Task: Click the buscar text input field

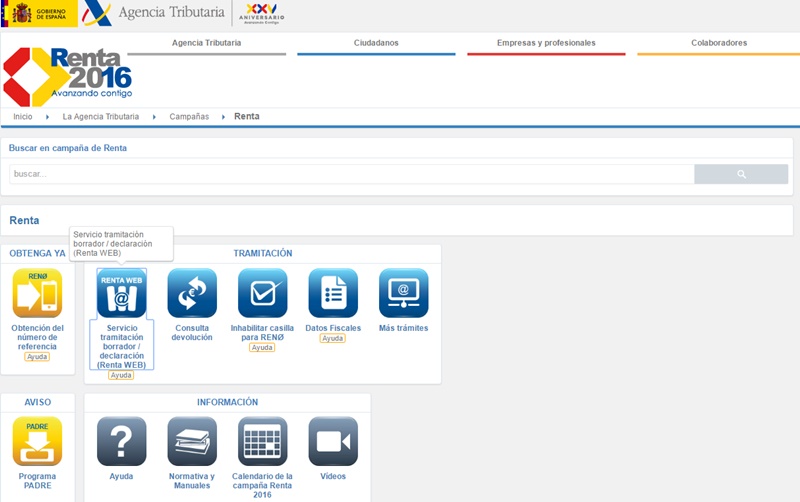Action: [x=350, y=174]
